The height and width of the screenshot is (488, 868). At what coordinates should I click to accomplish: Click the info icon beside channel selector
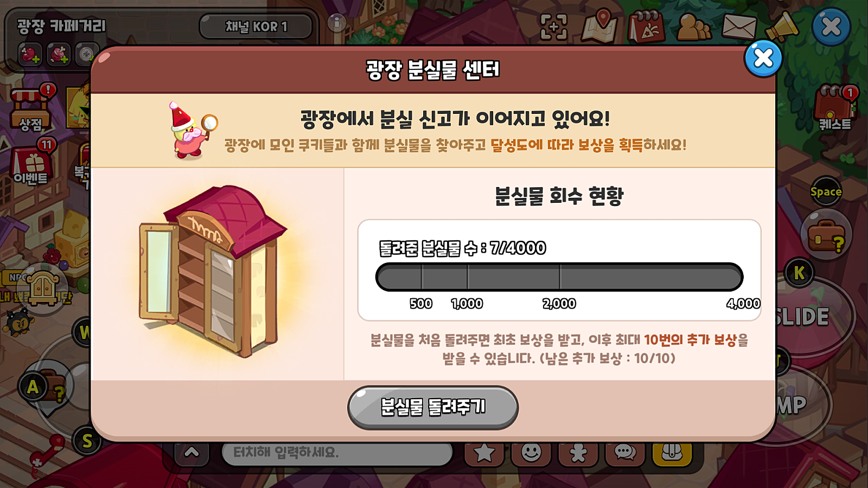click(337, 23)
